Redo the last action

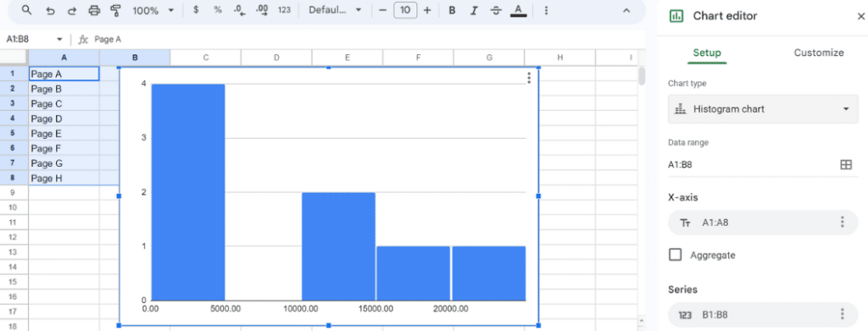[71, 10]
